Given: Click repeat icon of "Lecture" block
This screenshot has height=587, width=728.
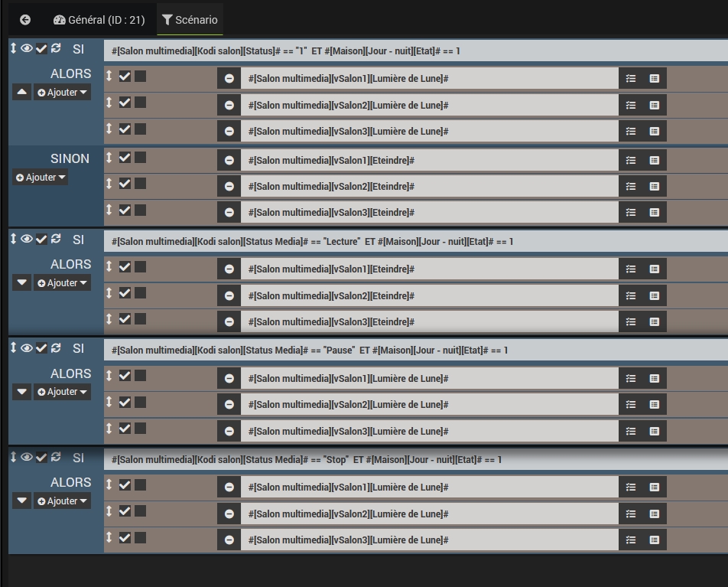Looking at the screenshot, I should coord(56,239).
